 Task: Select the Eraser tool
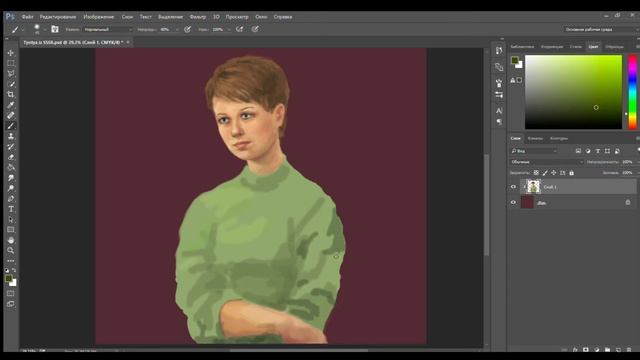(x=11, y=157)
